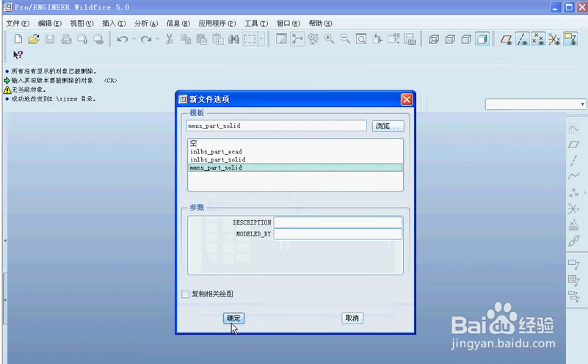Click the Save disk icon

pos(50,39)
